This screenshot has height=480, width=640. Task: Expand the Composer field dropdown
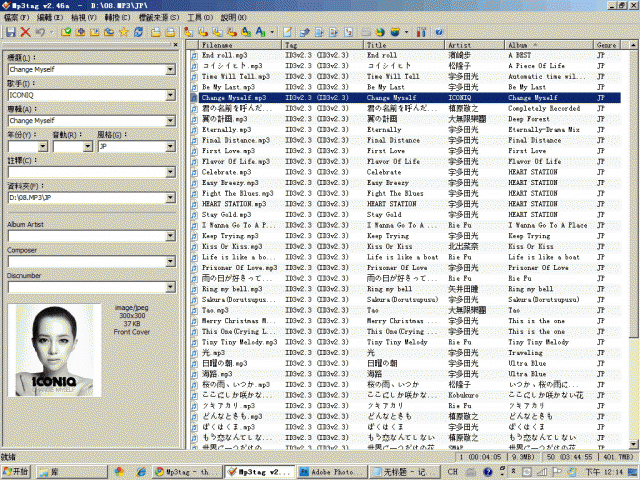170,261
